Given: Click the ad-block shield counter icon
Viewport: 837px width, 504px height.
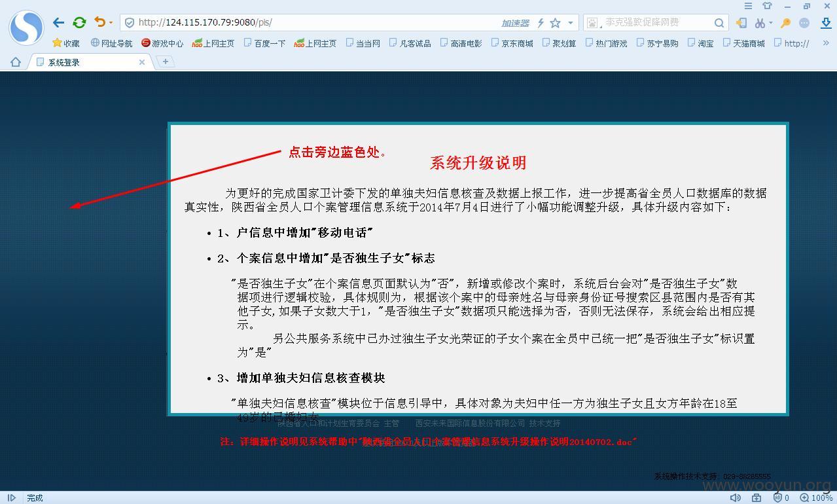Looking at the screenshot, I should tap(781, 498).
